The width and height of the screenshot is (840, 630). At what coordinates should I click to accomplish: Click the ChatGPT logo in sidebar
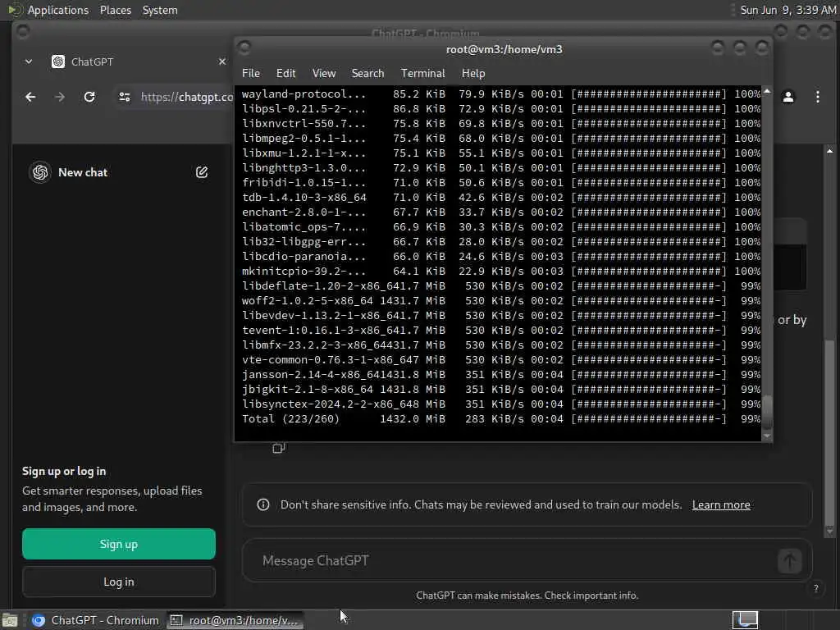click(40, 172)
